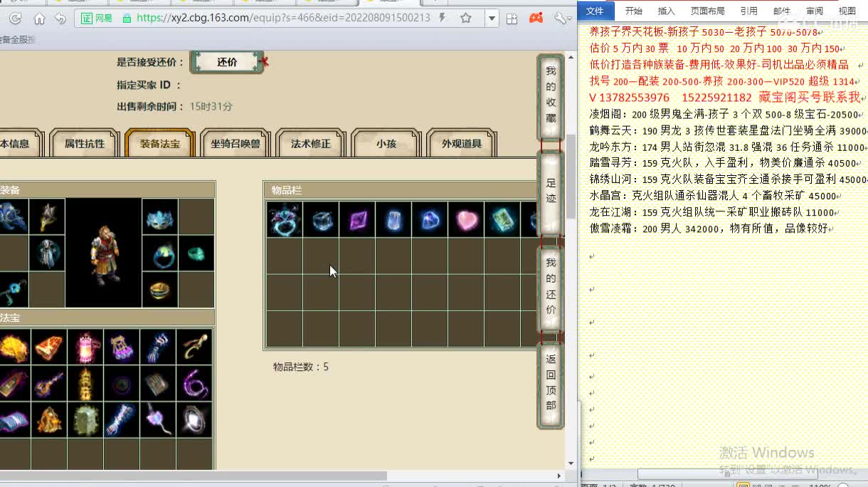Bookmark this page with the star icon
Viewport: 868px width, 487px height.
pos(466,18)
